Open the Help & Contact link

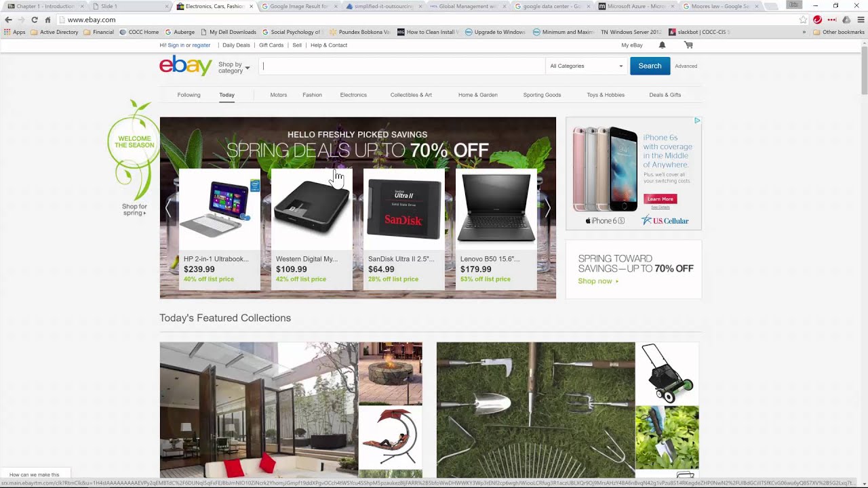coord(329,45)
